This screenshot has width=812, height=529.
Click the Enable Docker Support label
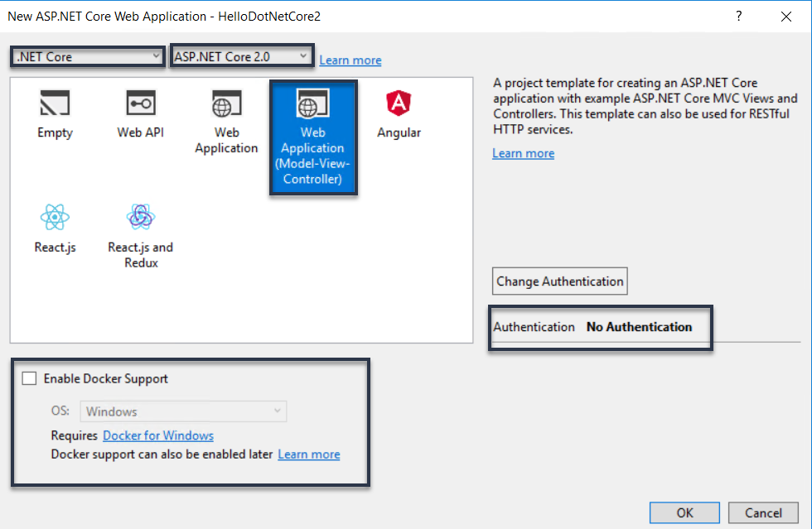(x=106, y=379)
